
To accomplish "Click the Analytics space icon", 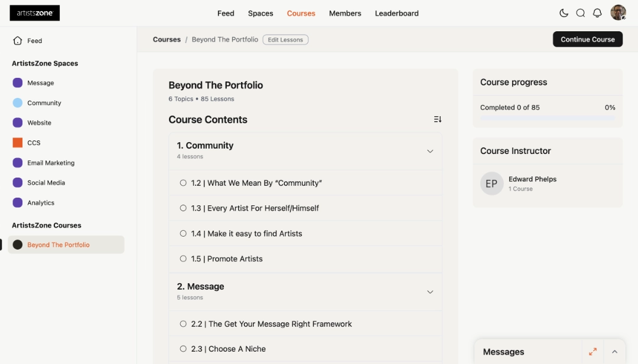I will (18, 202).
